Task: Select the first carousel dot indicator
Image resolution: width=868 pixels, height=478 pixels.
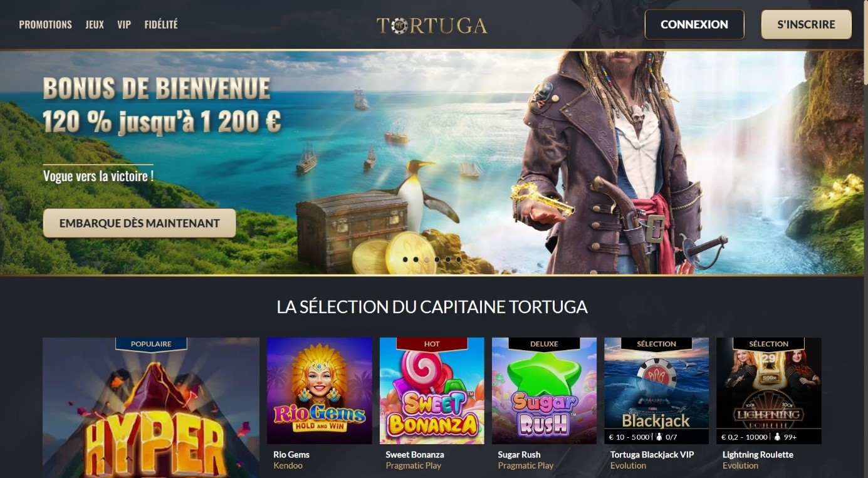Action: tap(405, 259)
